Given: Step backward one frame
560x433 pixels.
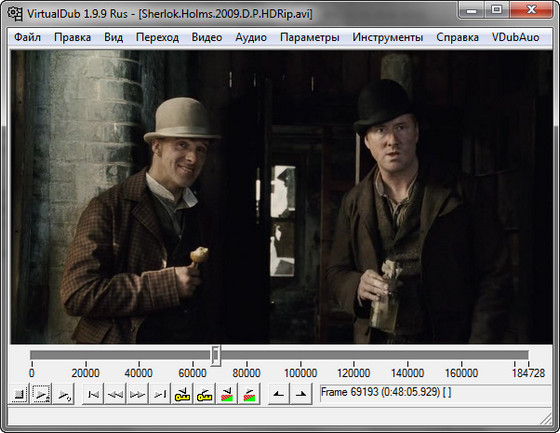Looking at the screenshot, I should click(115, 394).
